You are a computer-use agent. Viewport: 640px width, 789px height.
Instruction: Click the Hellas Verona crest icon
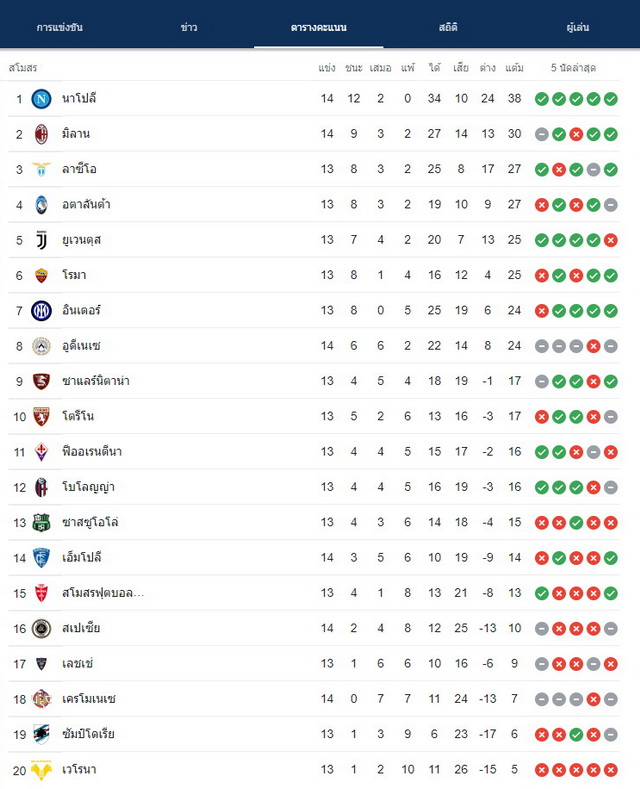[41, 770]
